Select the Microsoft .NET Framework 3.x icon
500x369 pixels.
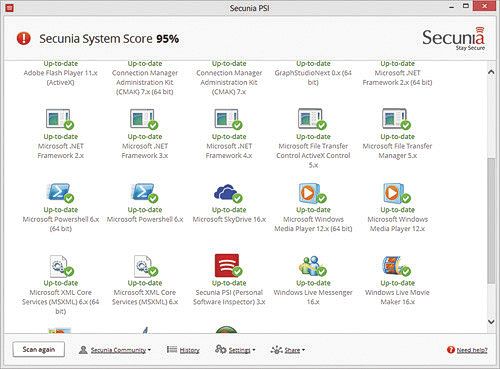pos(144,119)
